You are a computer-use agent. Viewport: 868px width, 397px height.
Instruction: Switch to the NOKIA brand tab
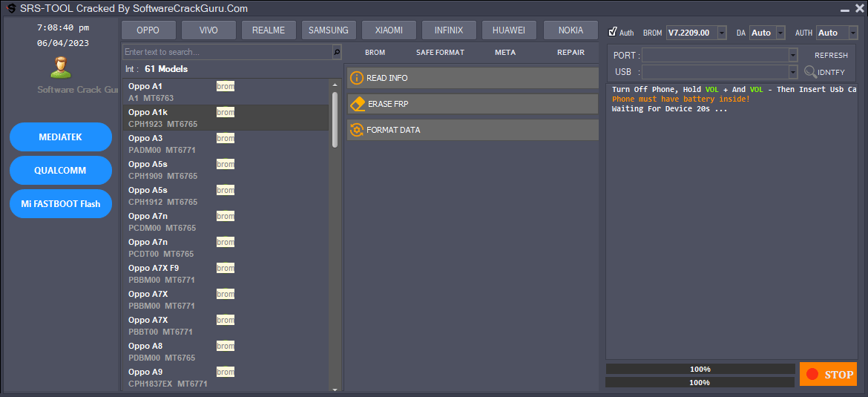571,30
